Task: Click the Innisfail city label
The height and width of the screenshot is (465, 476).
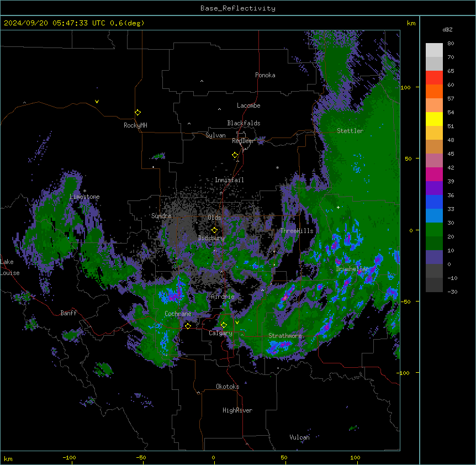Action: [x=229, y=180]
